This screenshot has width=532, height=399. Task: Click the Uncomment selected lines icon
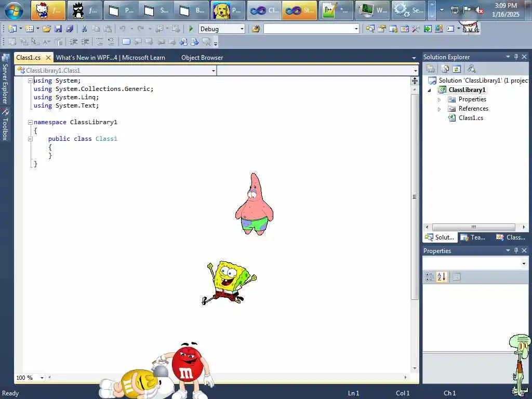(111, 42)
